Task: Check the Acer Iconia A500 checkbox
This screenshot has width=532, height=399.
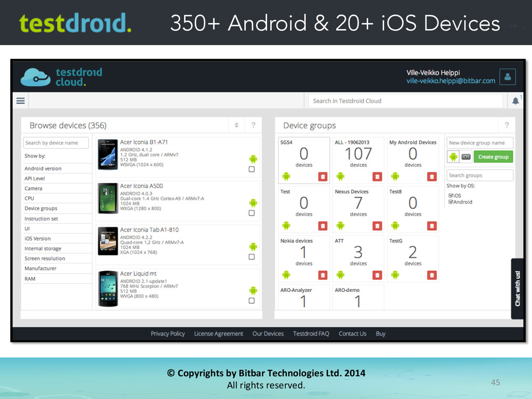Action: coord(251,213)
